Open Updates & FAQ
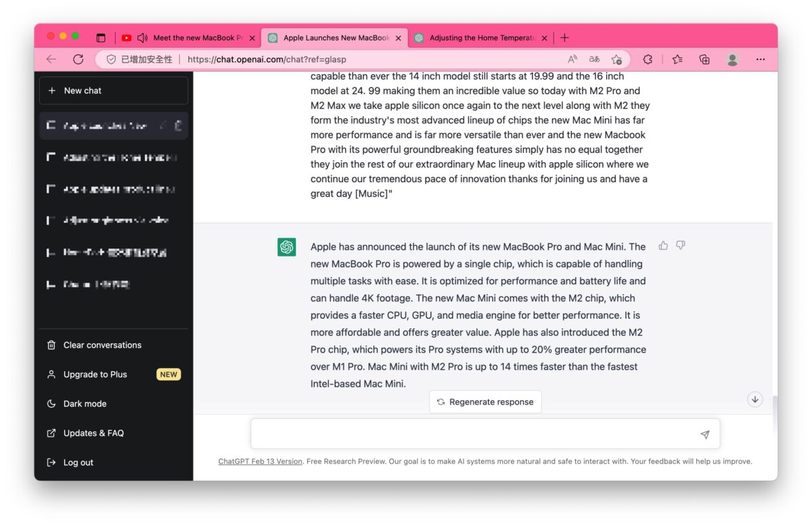812x526 pixels. pos(114,433)
